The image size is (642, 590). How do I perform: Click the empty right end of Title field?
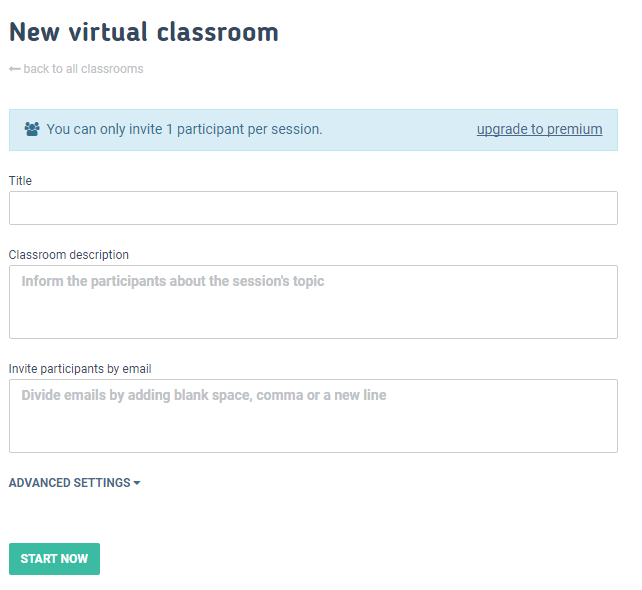click(573, 208)
